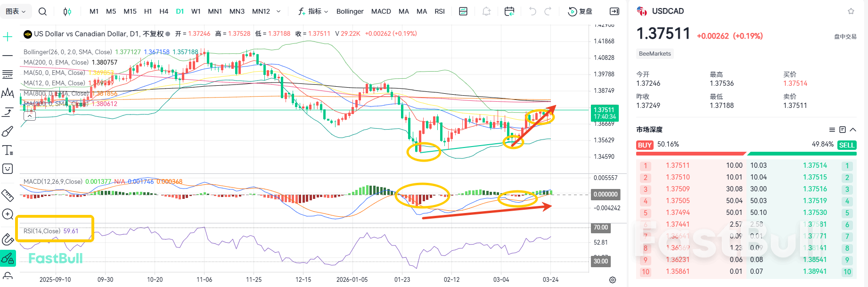The image size is (868, 287).
Task: Switch to the W1 timeframe
Action: click(196, 11)
